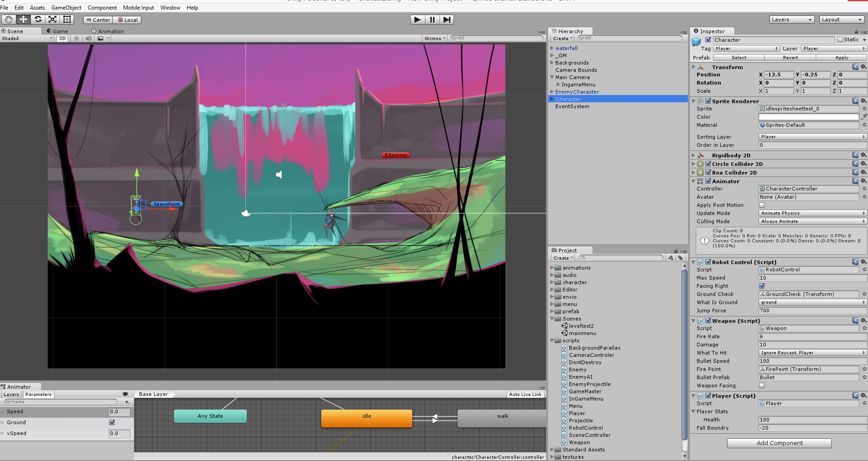Image resolution: width=868 pixels, height=461 pixels.
Task: Open the Sprite Renderer color picker
Action: [x=808, y=117]
